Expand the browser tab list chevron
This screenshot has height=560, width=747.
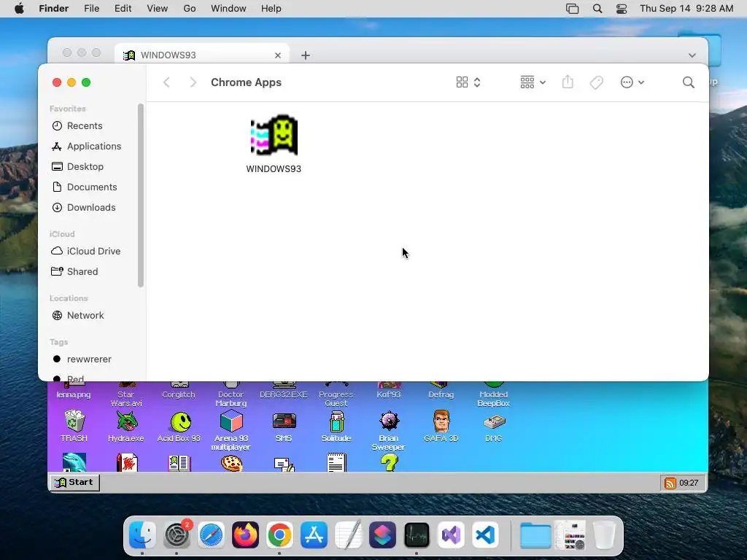(692, 55)
